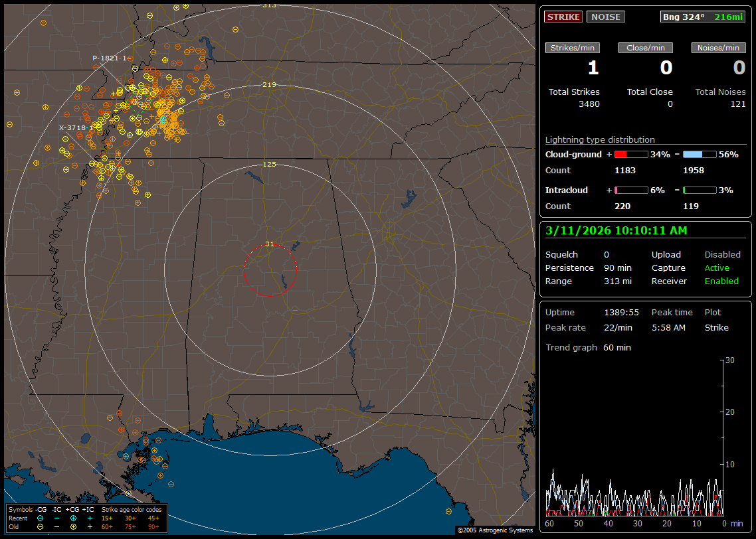Toggle the NOISE indicator
756x539 pixels.
click(x=605, y=17)
